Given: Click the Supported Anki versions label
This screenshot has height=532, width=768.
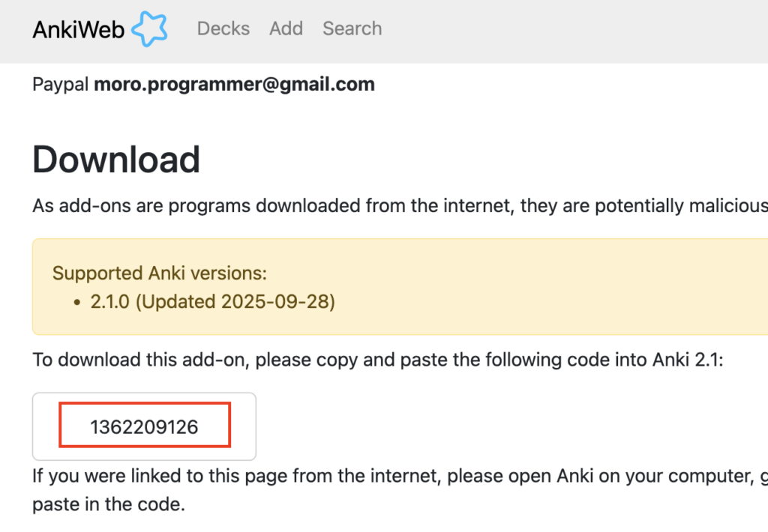Looking at the screenshot, I should (x=159, y=273).
